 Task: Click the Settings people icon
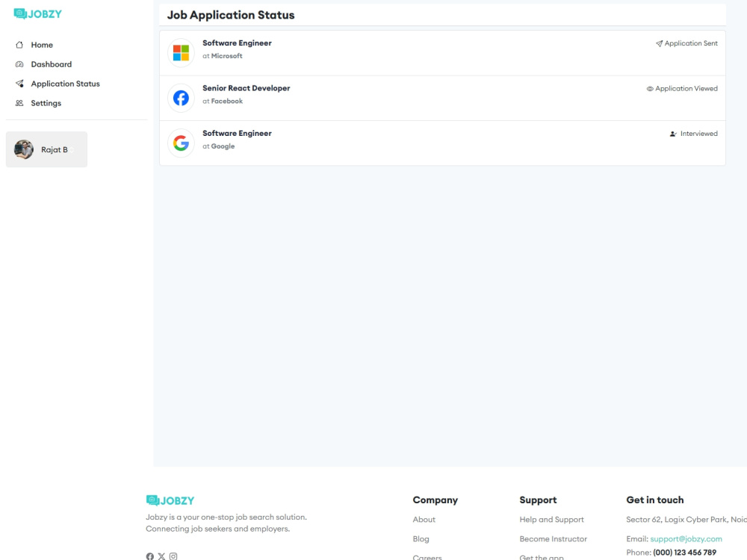pyautogui.click(x=19, y=103)
